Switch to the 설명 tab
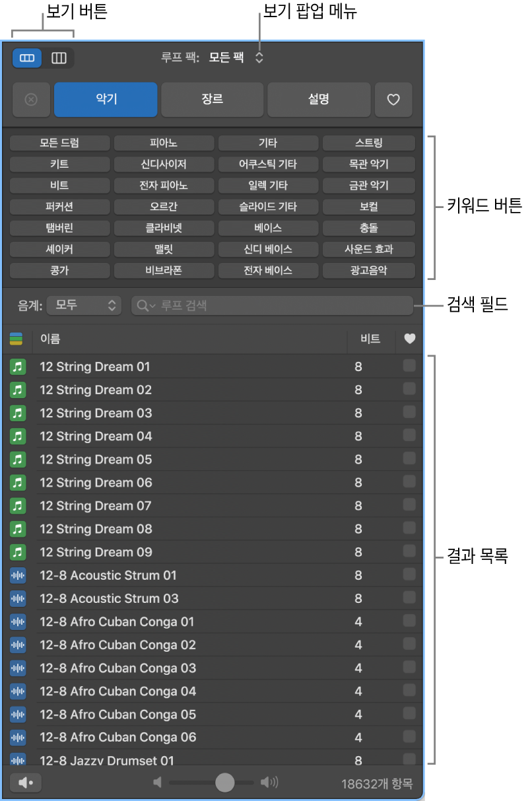This screenshot has height=801, width=532. (318, 100)
